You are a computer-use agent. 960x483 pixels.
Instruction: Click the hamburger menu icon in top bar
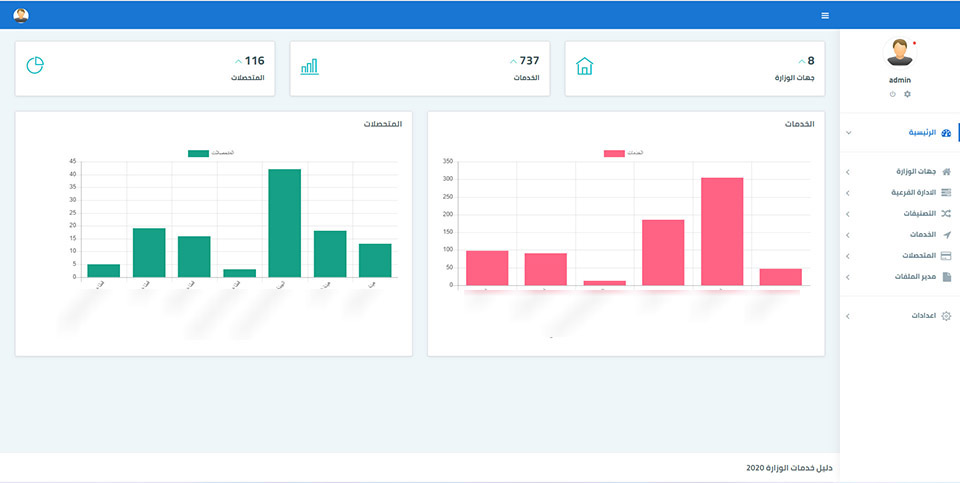[x=825, y=15]
